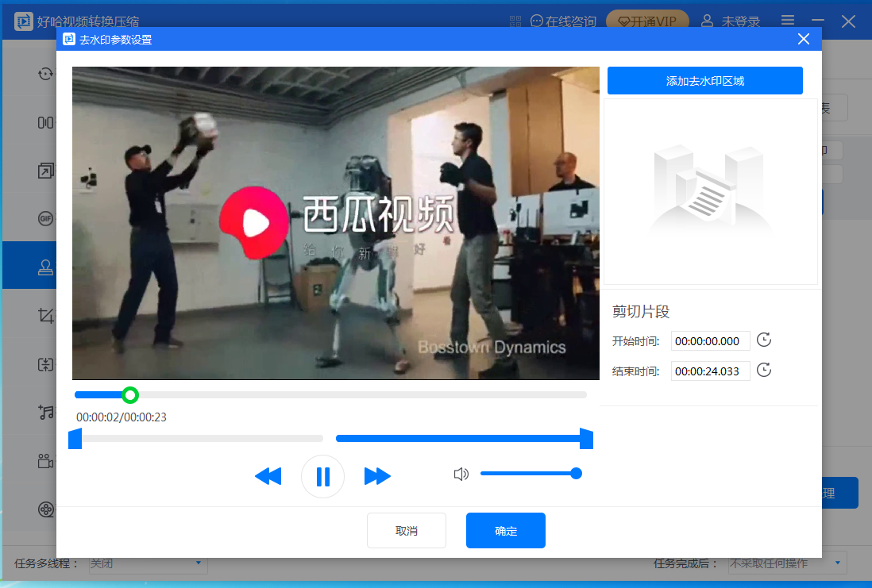Screen dimensions: 872x588
Task: Confirm settings with the 确定 button
Action: [x=506, y=530]
